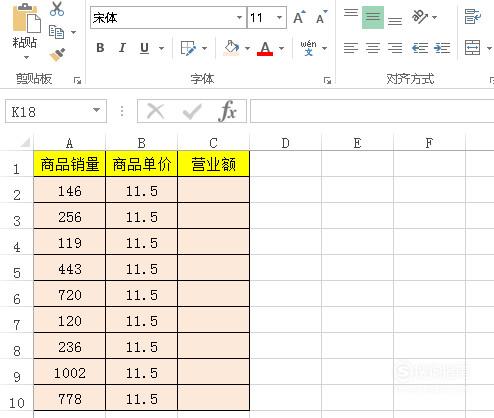
Task: Expand the Borders dropdown arrow
Action: coord(204,48)
